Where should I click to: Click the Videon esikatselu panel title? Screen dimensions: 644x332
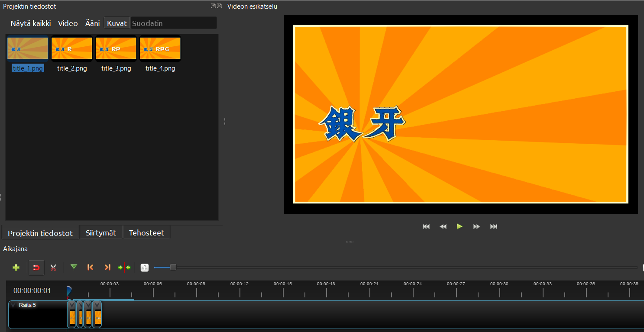click(252, 6)
